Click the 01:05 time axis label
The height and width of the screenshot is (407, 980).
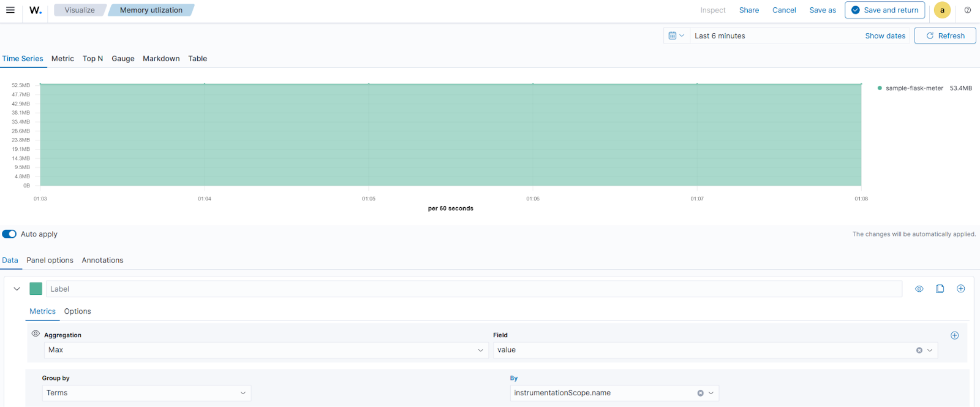click(369, 199)
